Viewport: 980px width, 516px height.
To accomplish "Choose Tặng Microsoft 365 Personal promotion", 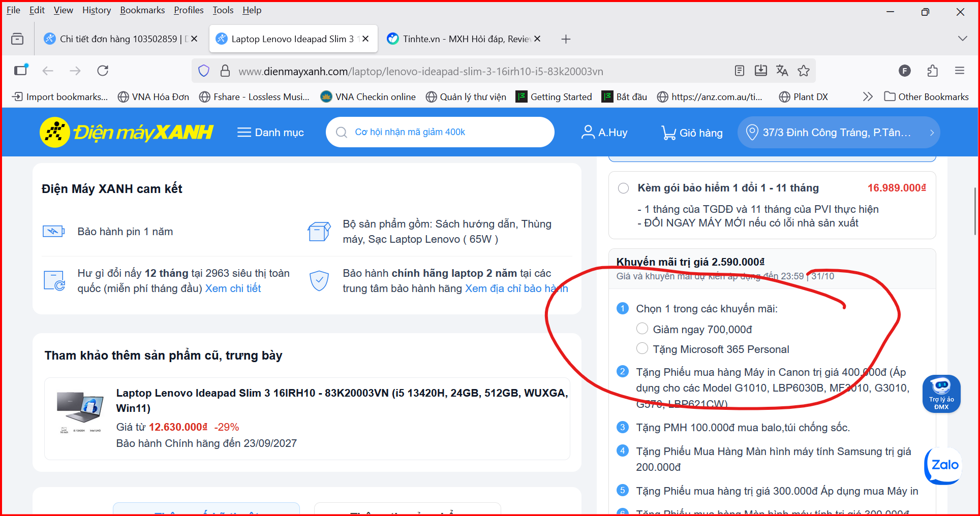I will 642,349.
